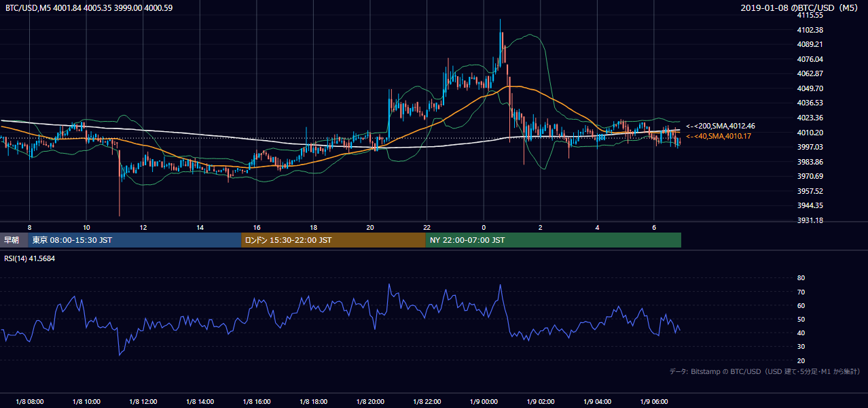Click the 4076.04 price axis value
The width and height of the screenshot is (868, 408).
coord(810,59)
